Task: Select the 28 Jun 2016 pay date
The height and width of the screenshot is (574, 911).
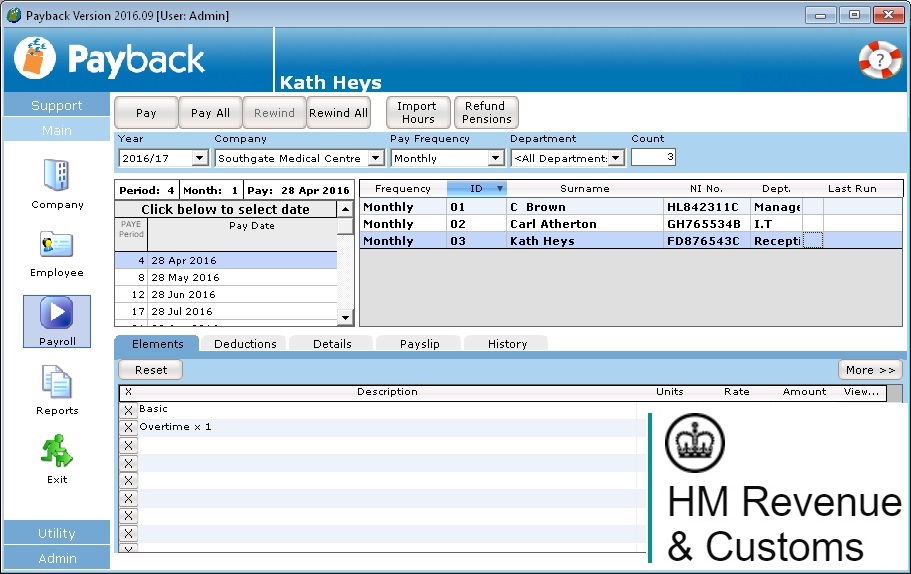Action: 183,295
